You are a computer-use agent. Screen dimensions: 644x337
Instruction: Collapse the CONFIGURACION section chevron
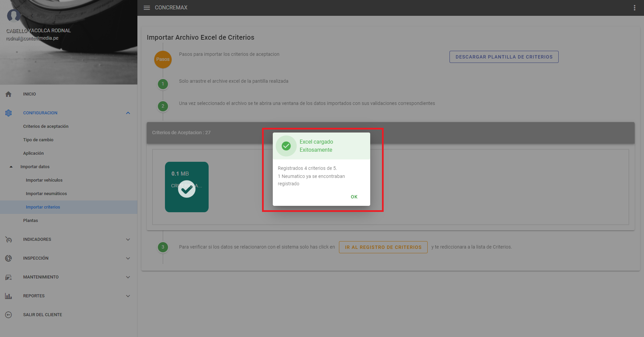pyautogui.click(x=128, y=113)
